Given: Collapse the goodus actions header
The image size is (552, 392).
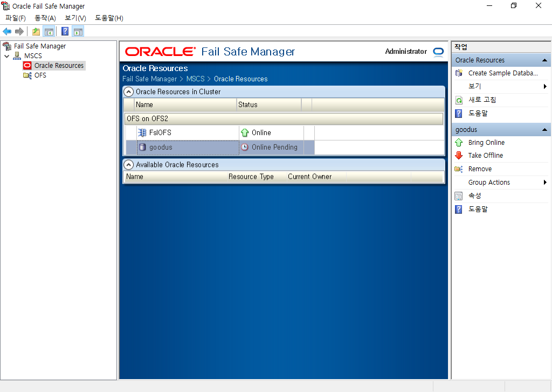Looking at the screenshot, I should 544,130.
